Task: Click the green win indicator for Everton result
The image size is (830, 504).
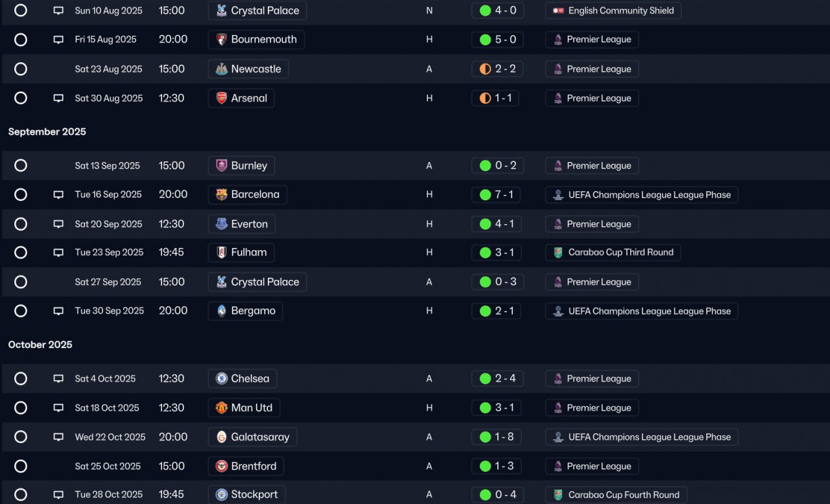Action: pyautogui.click(x=485, y=224)
